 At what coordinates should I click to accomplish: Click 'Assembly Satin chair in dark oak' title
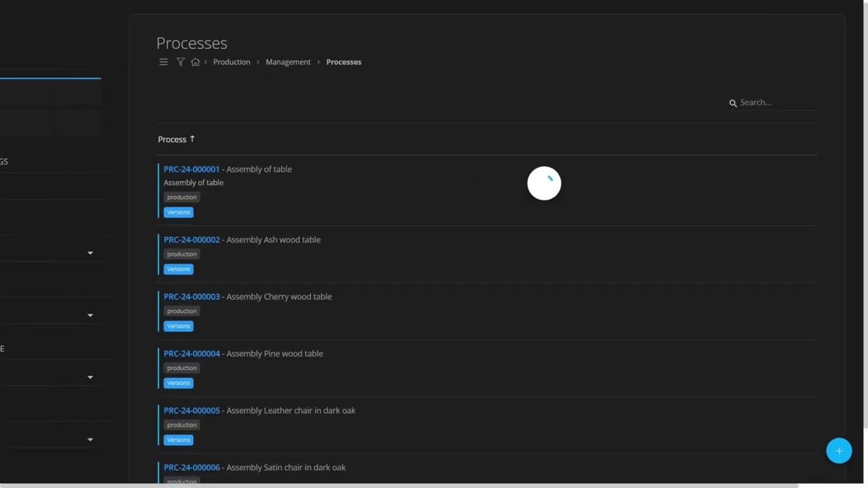pos(286,467)
